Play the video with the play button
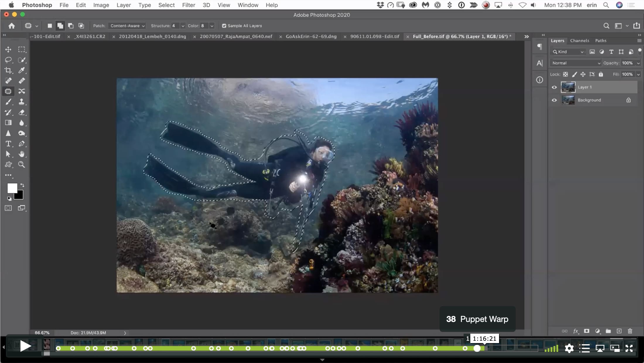 [x=25, y=346]
